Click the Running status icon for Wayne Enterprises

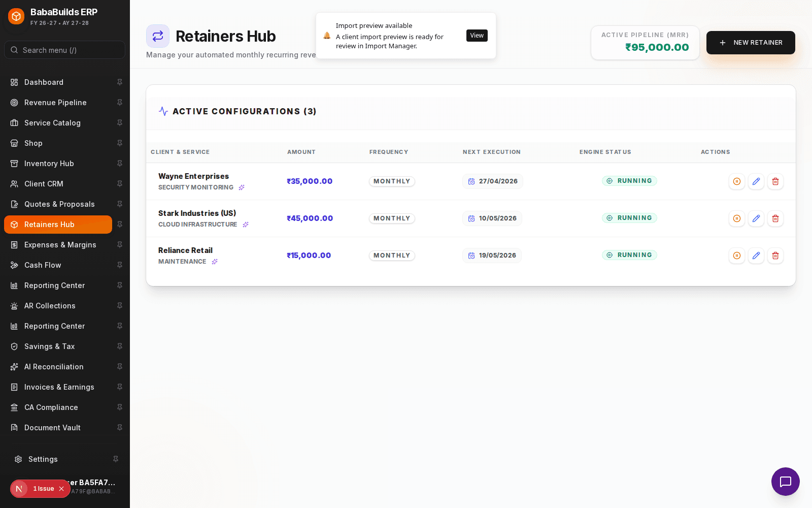point(610,181)
